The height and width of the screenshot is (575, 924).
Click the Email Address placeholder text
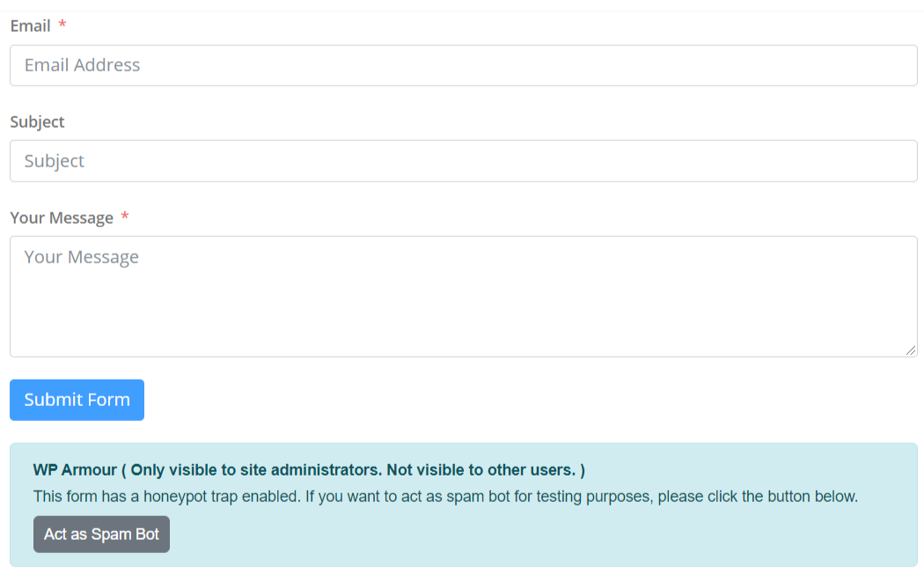82,65
